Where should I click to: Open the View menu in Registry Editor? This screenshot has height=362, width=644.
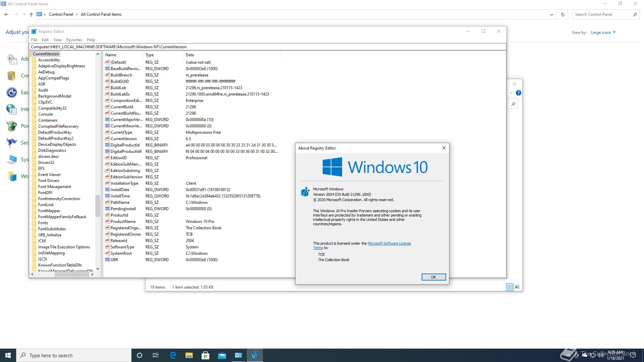pyautogui.click(x=57, y=40)
